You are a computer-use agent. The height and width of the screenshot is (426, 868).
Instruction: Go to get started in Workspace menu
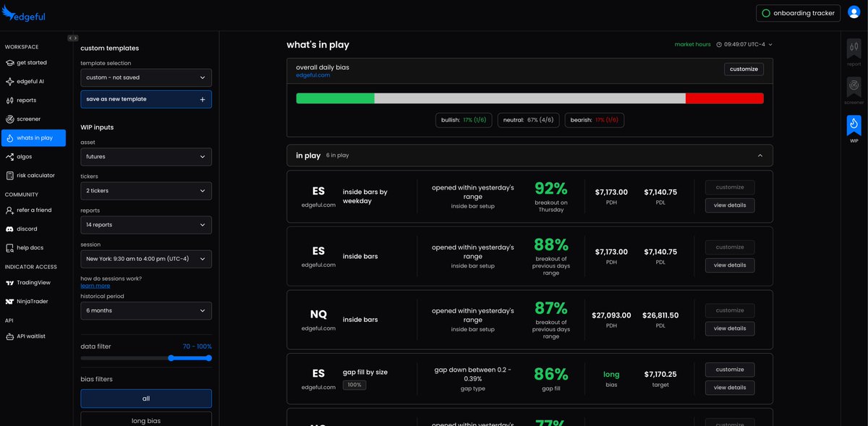click(x=33, y=63)
